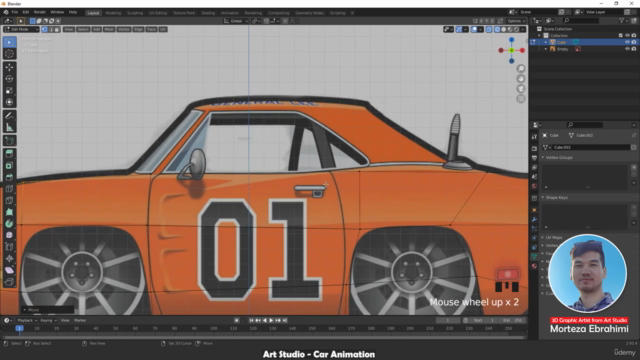Toggle X-ray mode in viewport header
This screenshot has width=640, height=360.
pyautogui.click(x=489, y=29)
